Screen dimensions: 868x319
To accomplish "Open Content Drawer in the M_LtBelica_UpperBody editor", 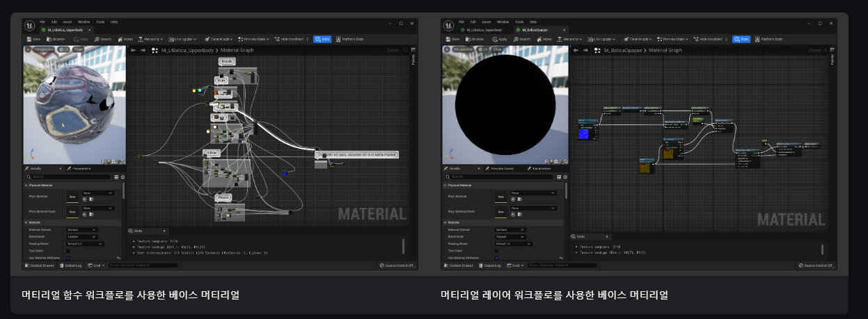I will pyautogui.click(x=40, y=265).
